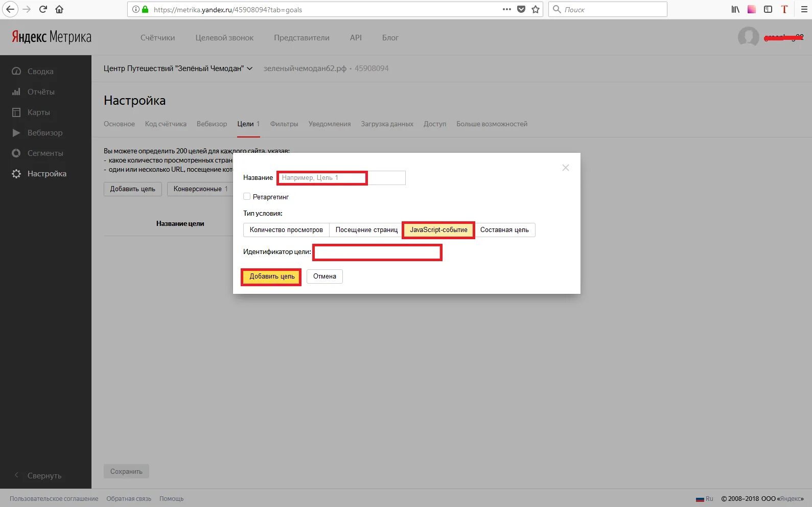Bookmark this page with the star icon
The height and width of the screenshot is (507, 812).
click(536, 9)
